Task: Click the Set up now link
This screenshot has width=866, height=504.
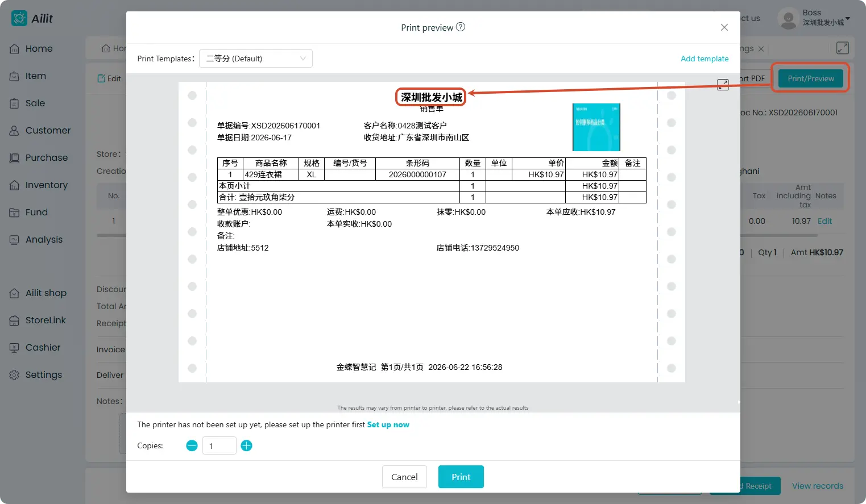Action: click(388, 424)
